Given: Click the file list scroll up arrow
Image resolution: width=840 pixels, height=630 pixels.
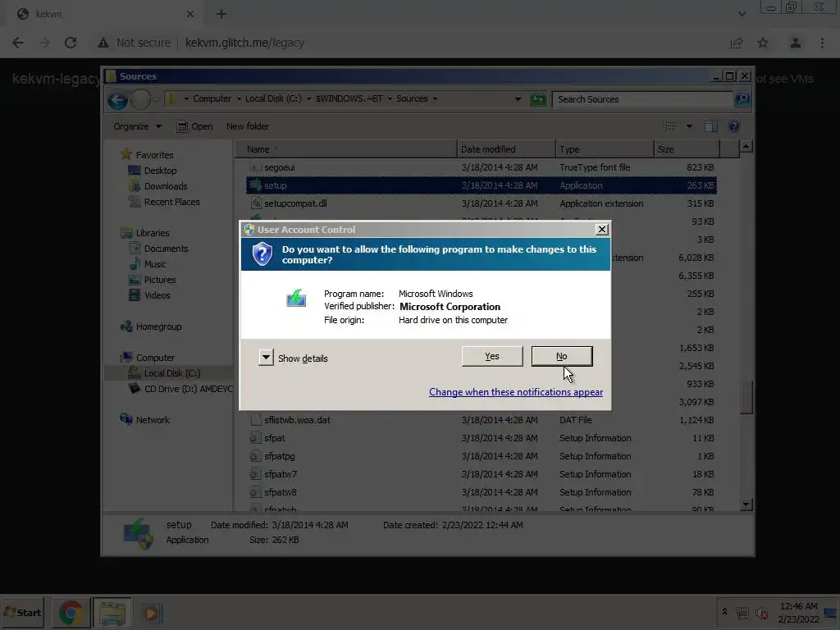Looking at the screenshot, I should click(746, 146).
